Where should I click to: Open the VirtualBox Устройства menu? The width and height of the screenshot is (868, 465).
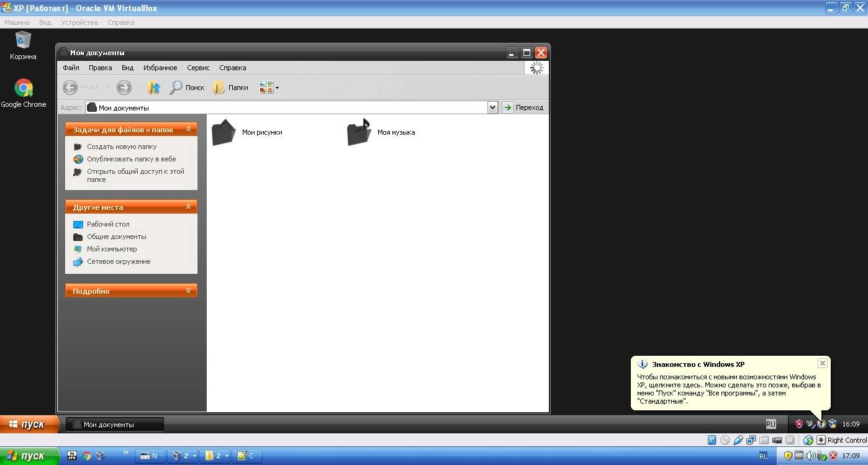[x=79, y=22]
